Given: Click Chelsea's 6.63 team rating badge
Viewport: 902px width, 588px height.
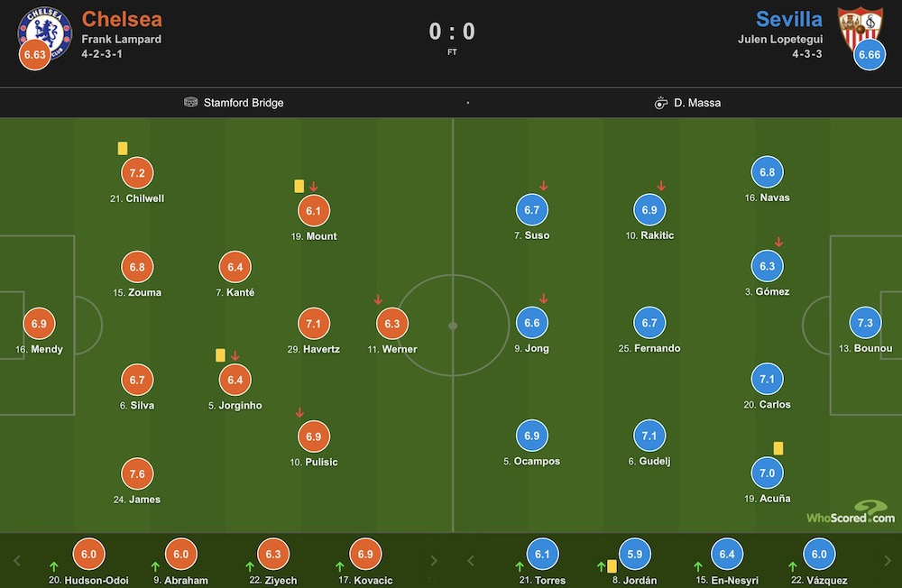Looking at the screenshot, I should (x=34, y=55).
